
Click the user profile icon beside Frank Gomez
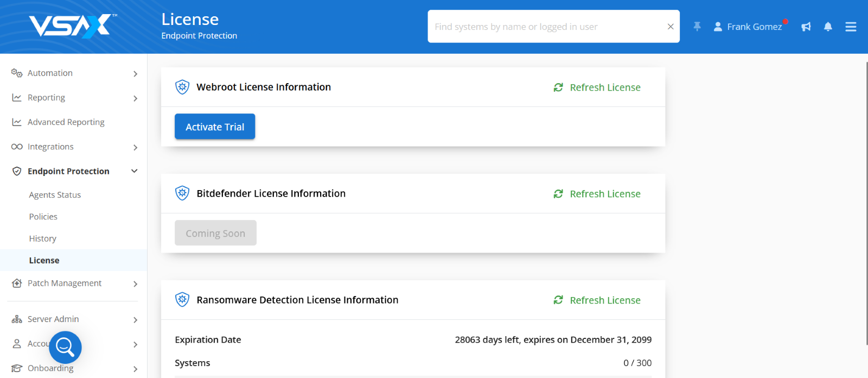(x=718, y=27)
